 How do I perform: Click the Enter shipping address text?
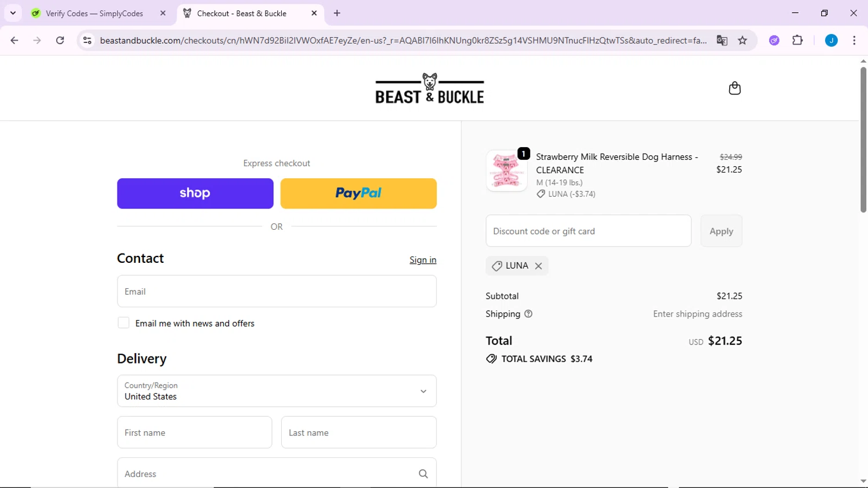(x=697, y=314)
